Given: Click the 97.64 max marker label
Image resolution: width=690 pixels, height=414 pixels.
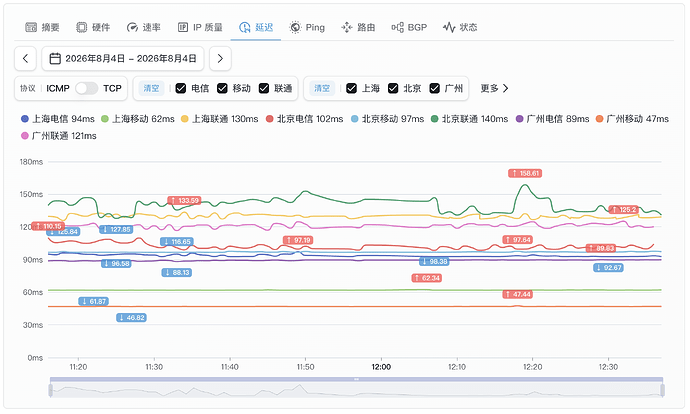Looking at the screenshot, I should 518,240.
